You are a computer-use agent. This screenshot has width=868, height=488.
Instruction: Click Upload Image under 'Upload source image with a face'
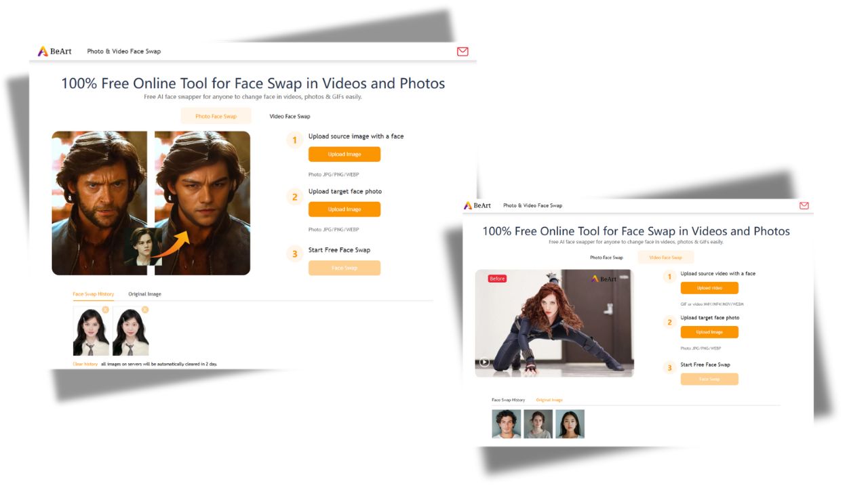click(344, 155)
